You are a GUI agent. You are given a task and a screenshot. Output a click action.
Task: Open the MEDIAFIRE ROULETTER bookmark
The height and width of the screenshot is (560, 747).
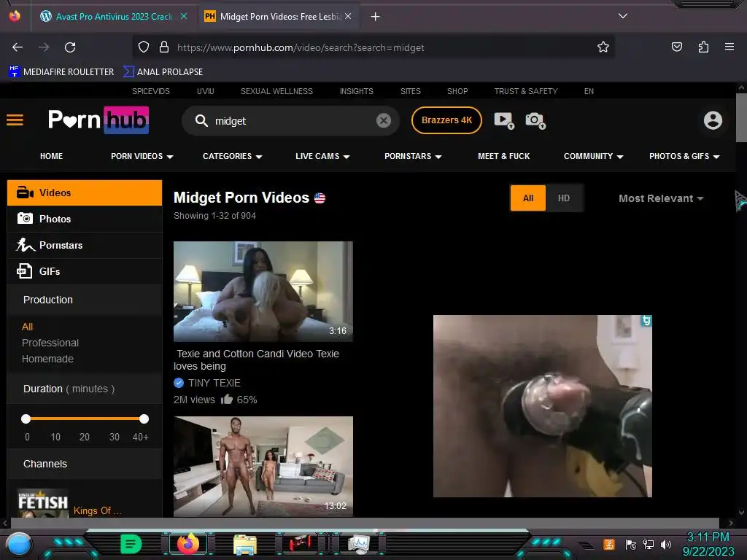(x=61, y=72)
